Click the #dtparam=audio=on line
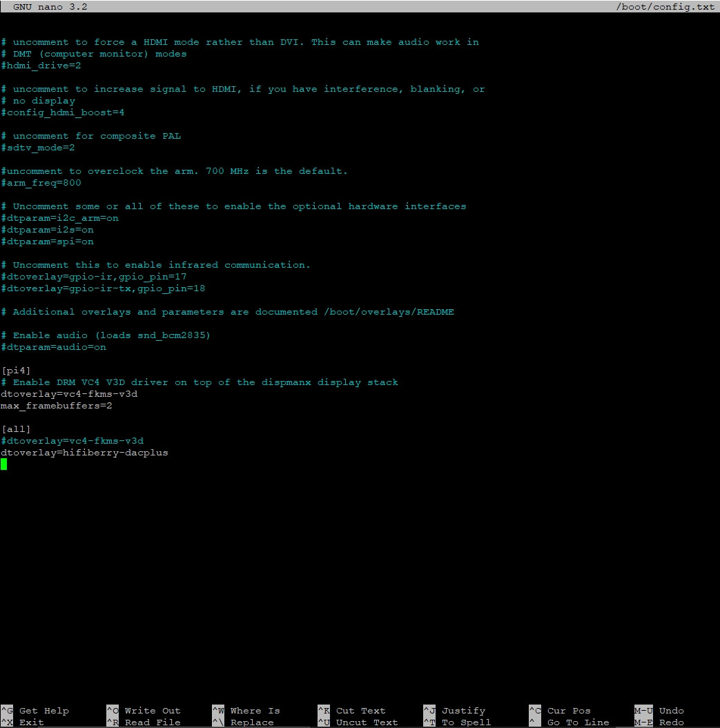The width and height of the screenshot is (720, 728). pos(54,347)
